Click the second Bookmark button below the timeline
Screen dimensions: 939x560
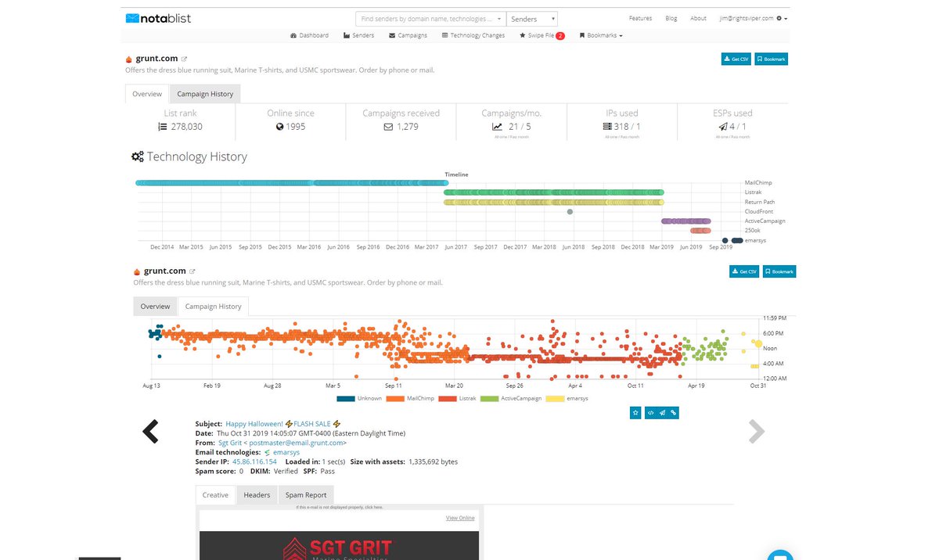point(779,271)
